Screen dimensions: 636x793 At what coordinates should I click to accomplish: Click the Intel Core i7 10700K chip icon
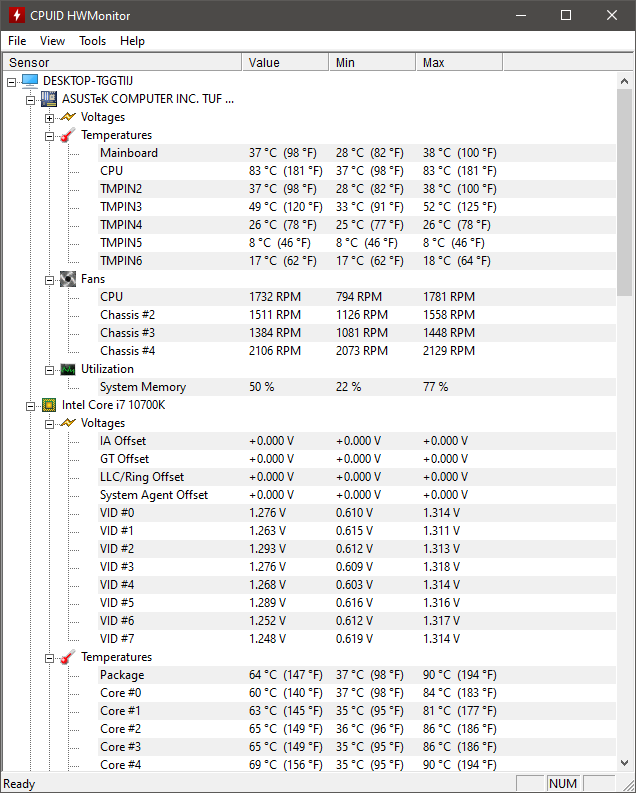click(48, 405)
